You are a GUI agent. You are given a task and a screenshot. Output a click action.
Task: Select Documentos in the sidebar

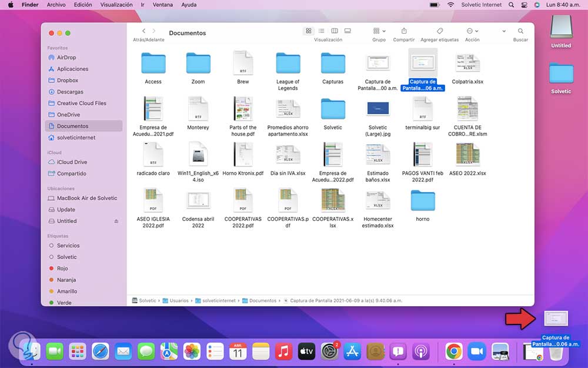(x=83, y=126)
